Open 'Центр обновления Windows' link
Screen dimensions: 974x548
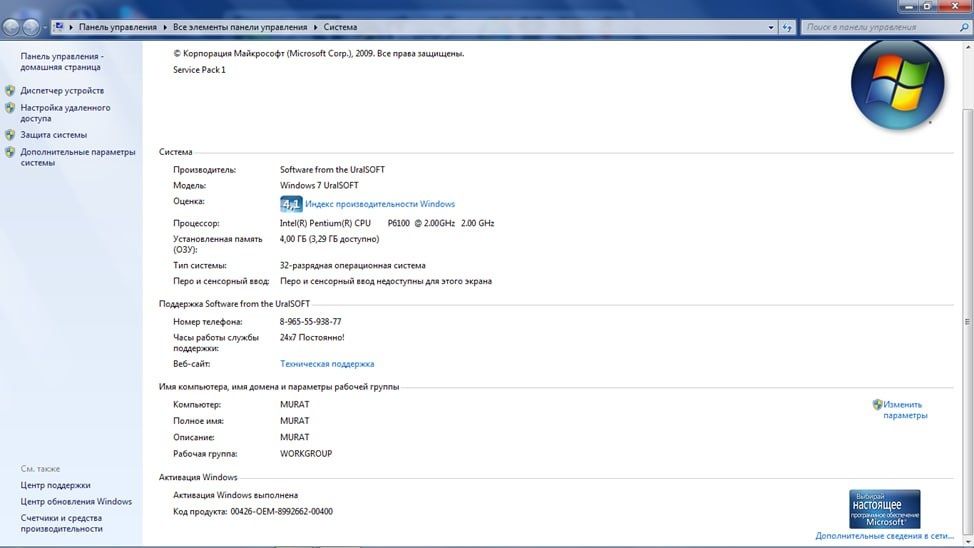pos(76,501)
